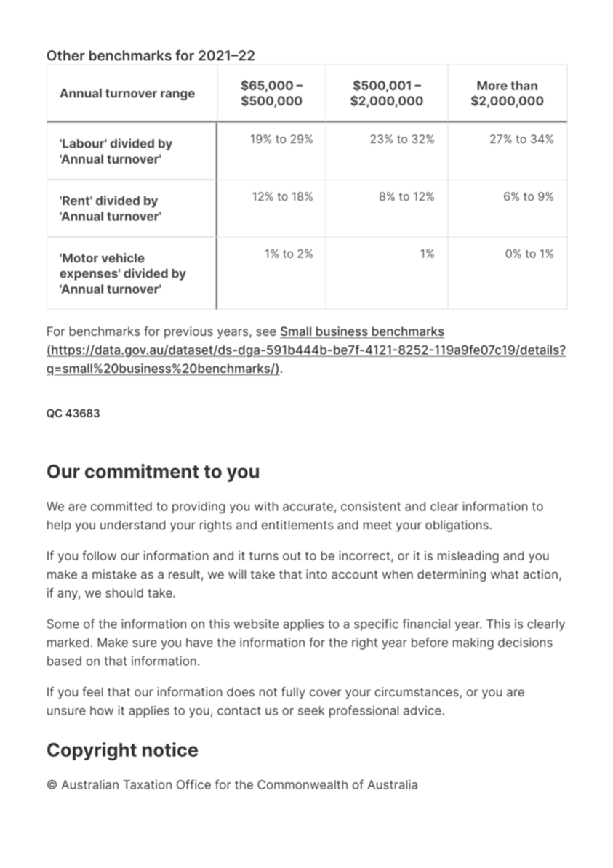Click the data.gov.au dataset URL text
The image size is (613, 868).
coord(305,359)
